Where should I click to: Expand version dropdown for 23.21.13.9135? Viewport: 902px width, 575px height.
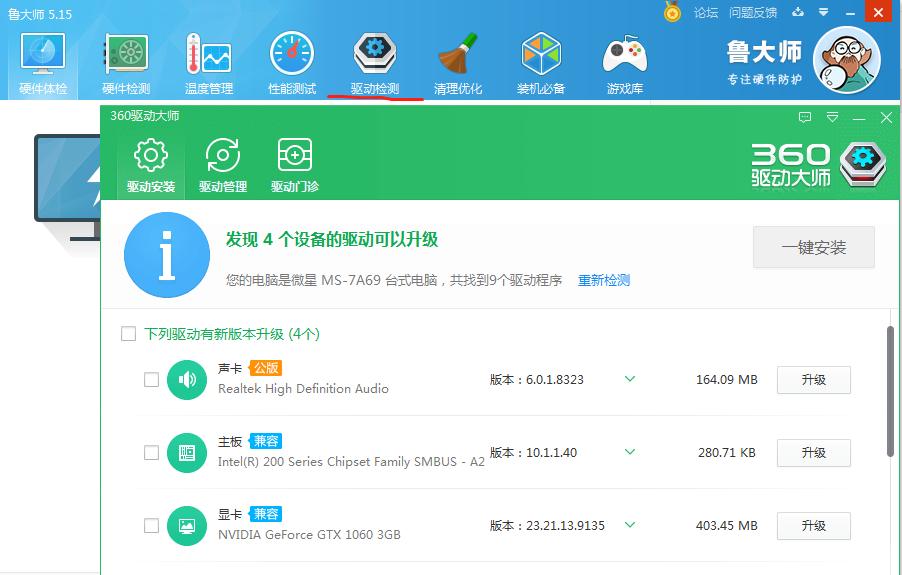coord(630,525)
